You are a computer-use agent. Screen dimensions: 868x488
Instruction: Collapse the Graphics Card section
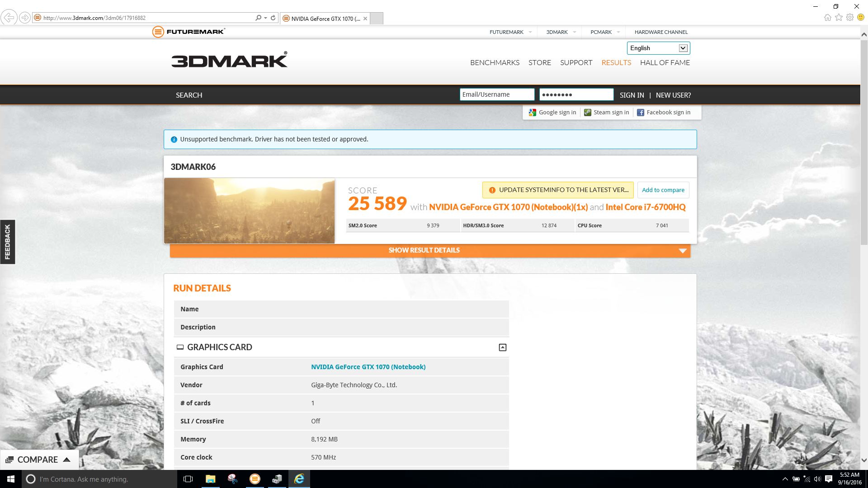tap(502, 347)
